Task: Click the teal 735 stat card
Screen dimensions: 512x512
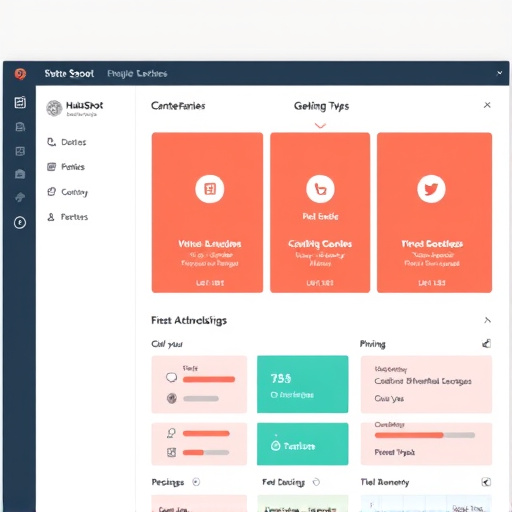Action: [303, 384]
